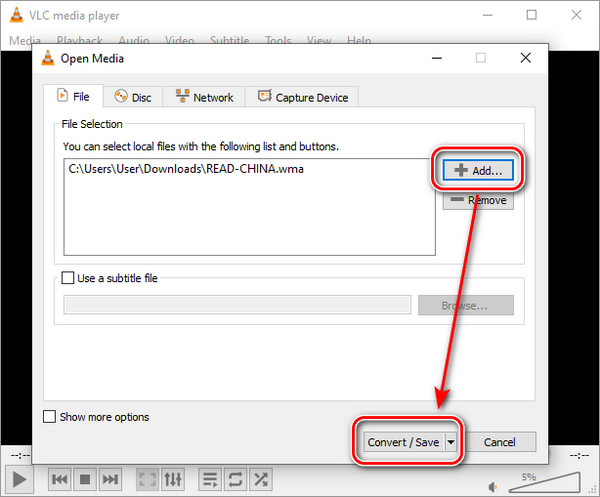
Task: Select READ-CHINA.wma in the file list
Action: point(186,169)
